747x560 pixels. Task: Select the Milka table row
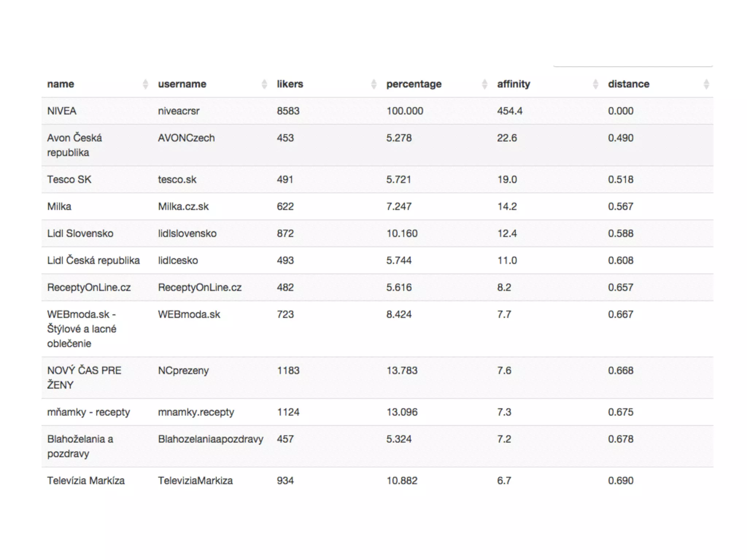(x=377, y=206)
